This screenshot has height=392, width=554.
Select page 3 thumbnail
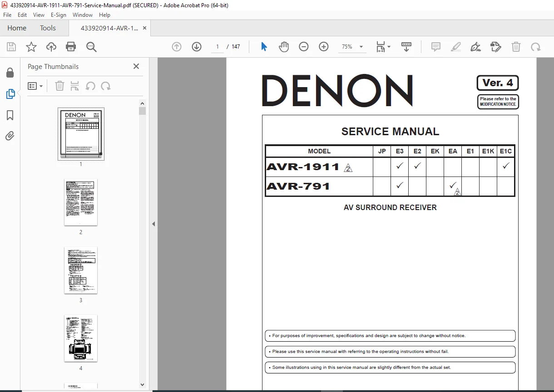click(81, 270)
